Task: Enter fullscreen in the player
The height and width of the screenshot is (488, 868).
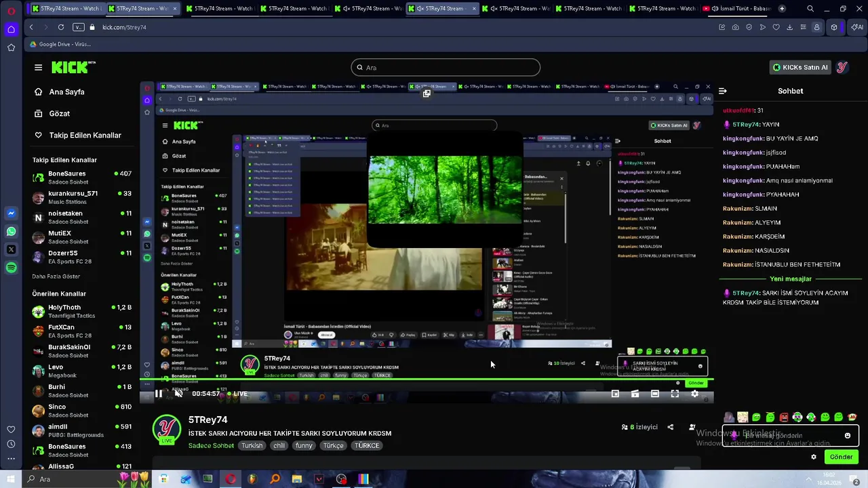Action: (x=675, y=394)
